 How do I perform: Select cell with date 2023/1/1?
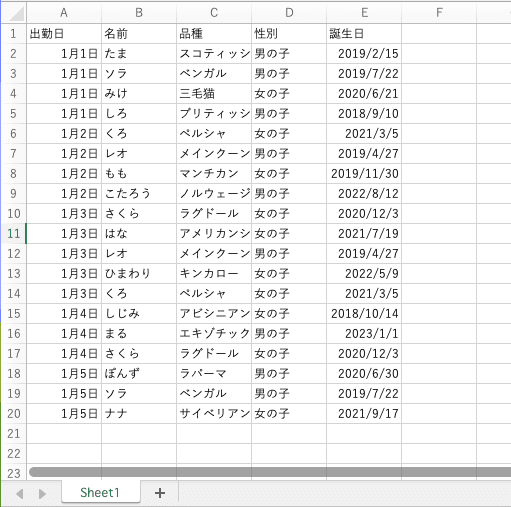[x=364, y=333]
